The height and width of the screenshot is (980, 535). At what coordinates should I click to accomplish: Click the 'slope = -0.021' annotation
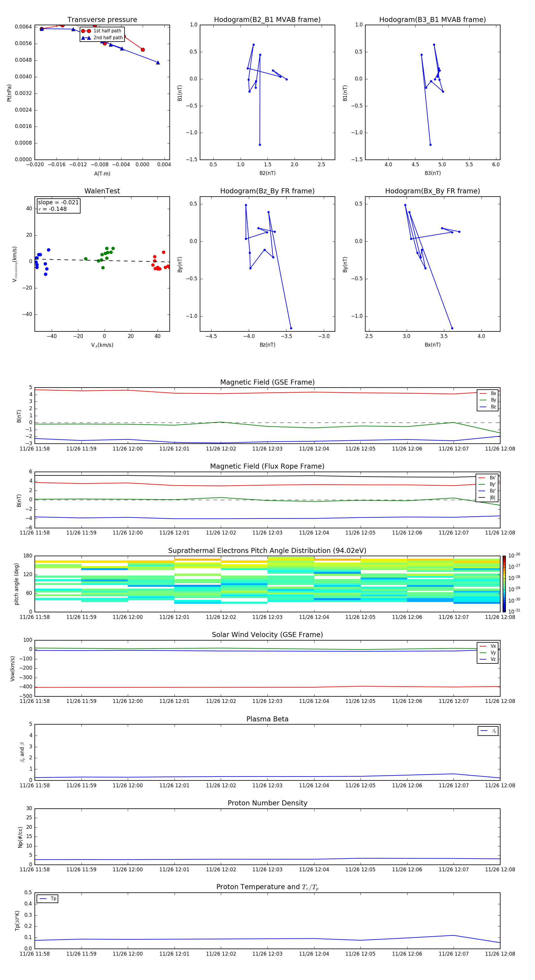(x=58, y=203)
